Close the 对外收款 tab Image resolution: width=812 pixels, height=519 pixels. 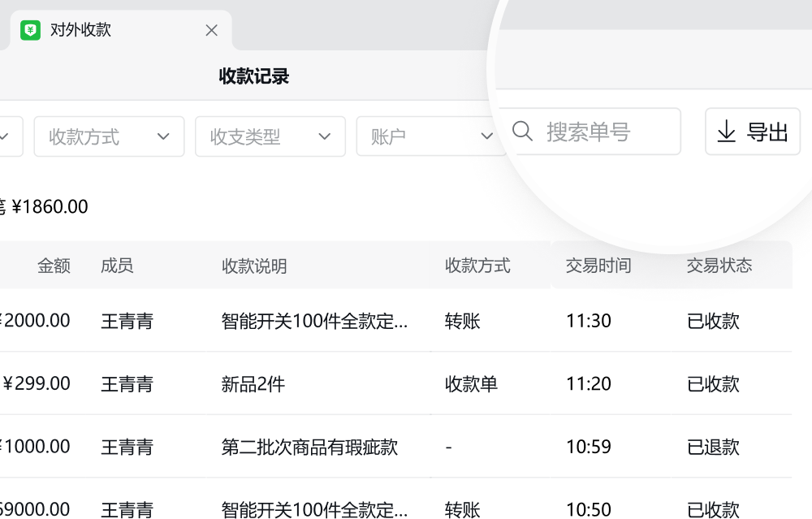tap(211, 31)
